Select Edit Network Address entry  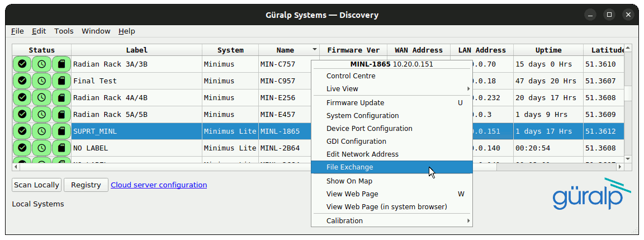tap(392, 154)
